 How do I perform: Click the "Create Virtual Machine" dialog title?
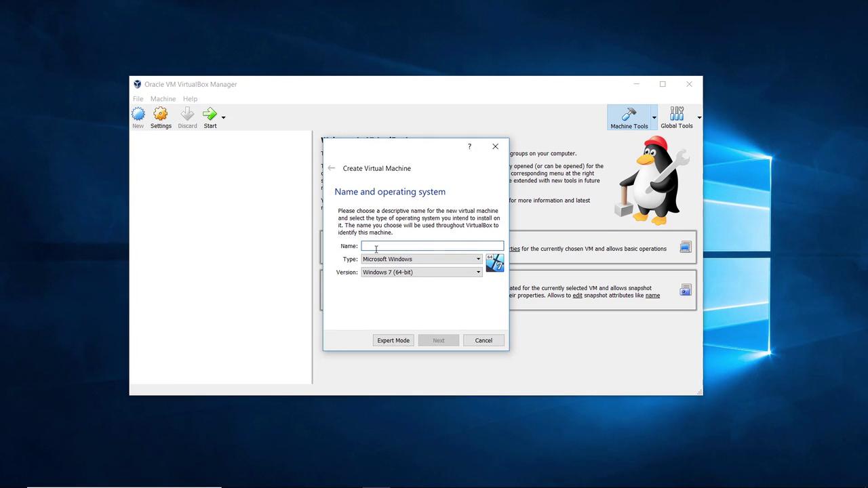377,168
